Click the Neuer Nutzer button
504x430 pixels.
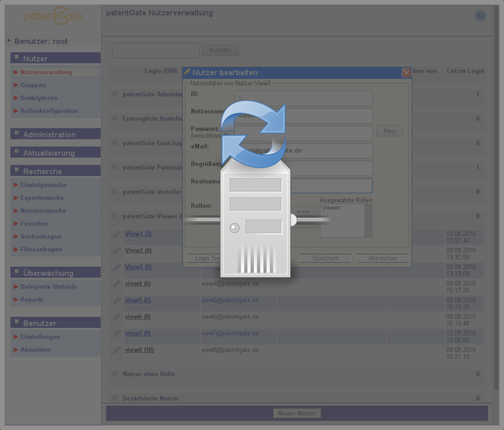(297, 413)
